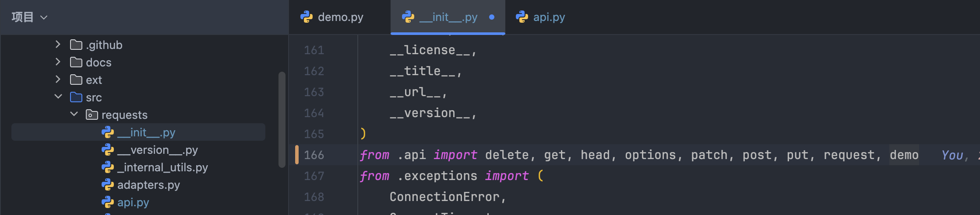Click the Python icon on demo.py tab
Image resolution: width=980 pixels, height=215 pixels.
point(307,17)
